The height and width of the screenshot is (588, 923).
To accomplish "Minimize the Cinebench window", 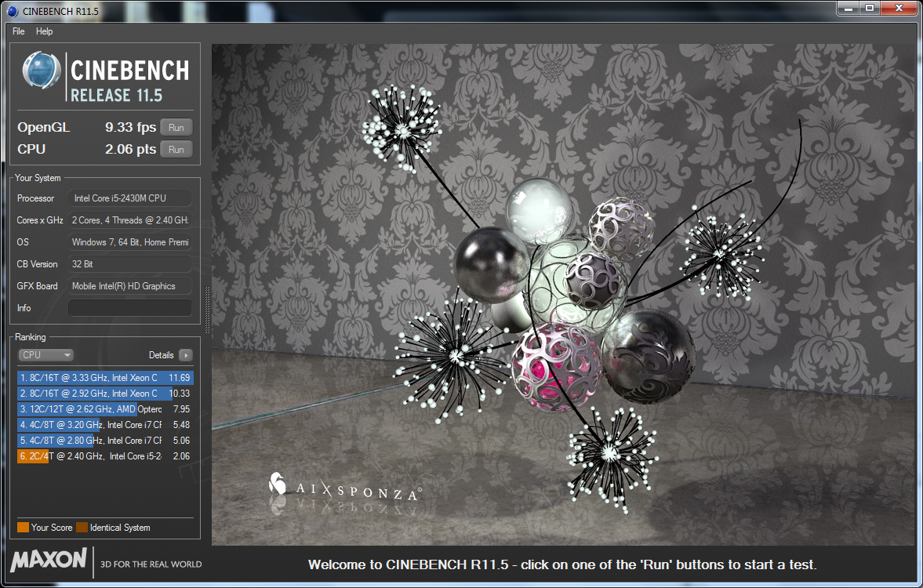I will (x=849, y=9).
